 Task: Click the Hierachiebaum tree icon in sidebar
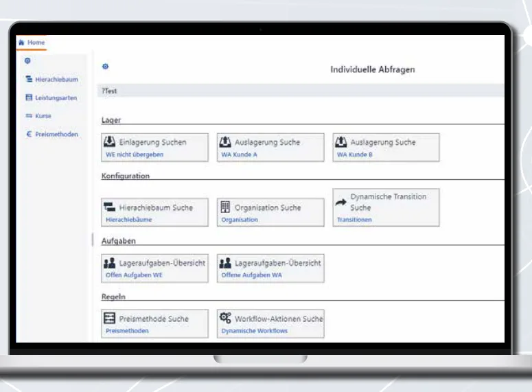(29, 79)
